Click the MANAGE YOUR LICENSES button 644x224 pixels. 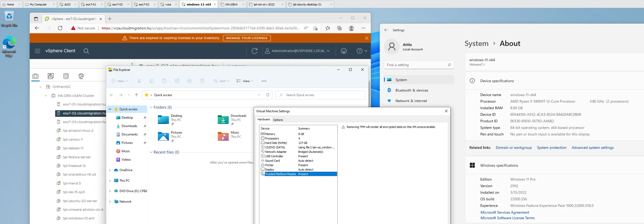coord(247,38)
